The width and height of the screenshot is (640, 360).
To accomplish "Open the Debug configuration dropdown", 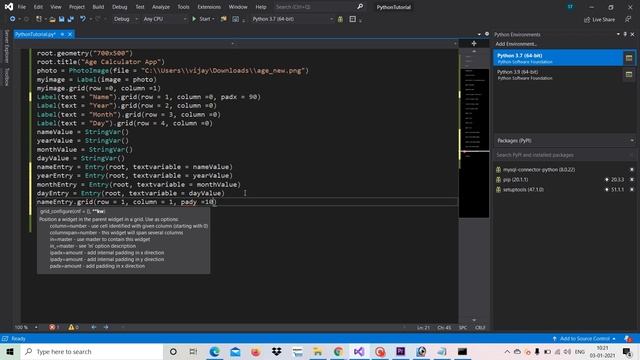I will (126, 19).
